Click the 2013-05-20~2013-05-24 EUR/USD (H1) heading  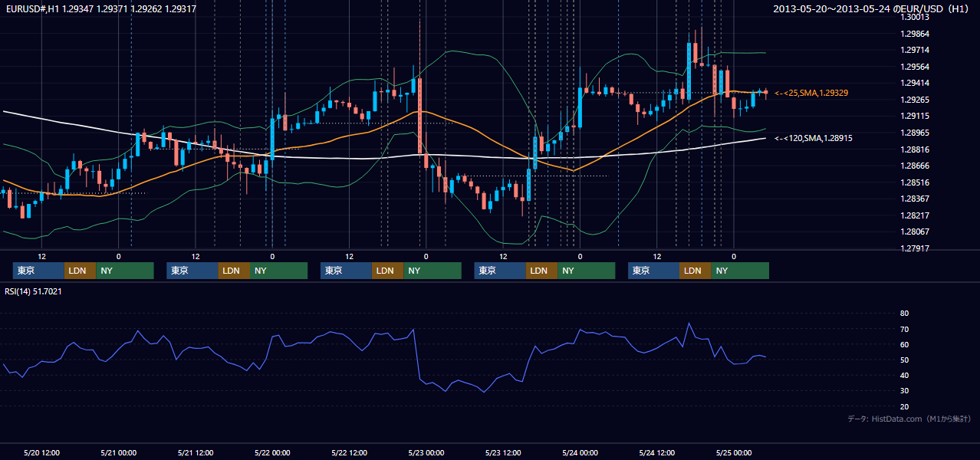coord(872,8)
